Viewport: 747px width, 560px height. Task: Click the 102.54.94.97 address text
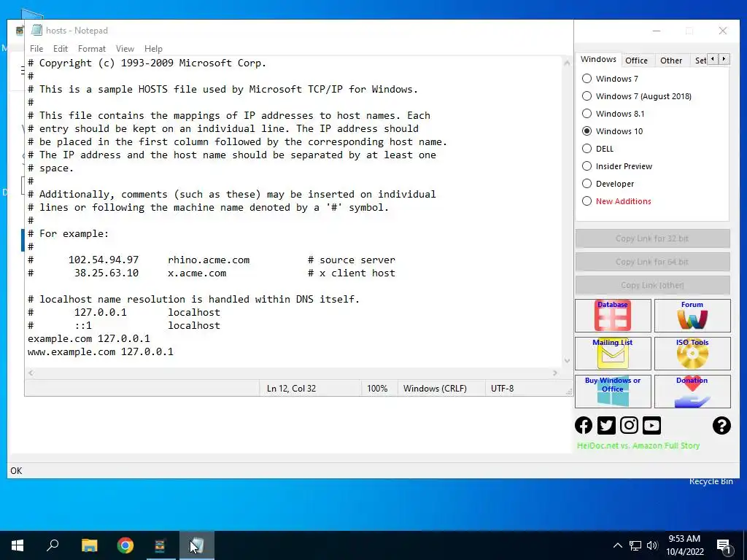point(104,260)
